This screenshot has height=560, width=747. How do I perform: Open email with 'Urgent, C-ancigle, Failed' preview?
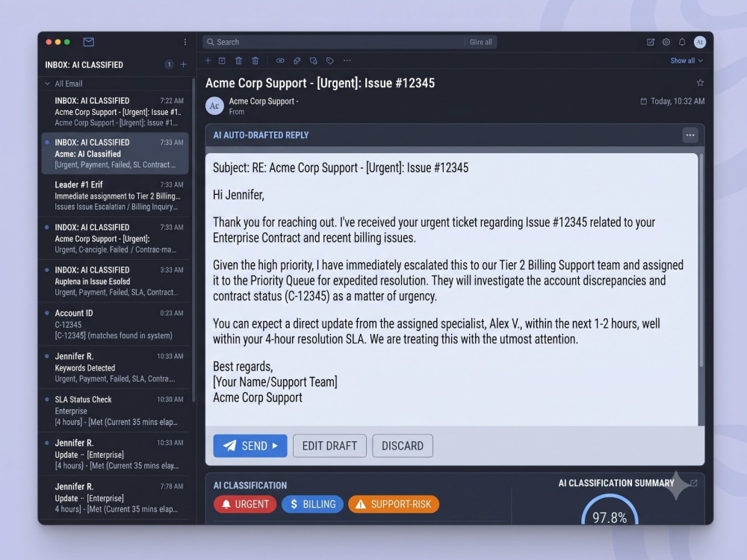pyautogui.click(x=114, y=238)
